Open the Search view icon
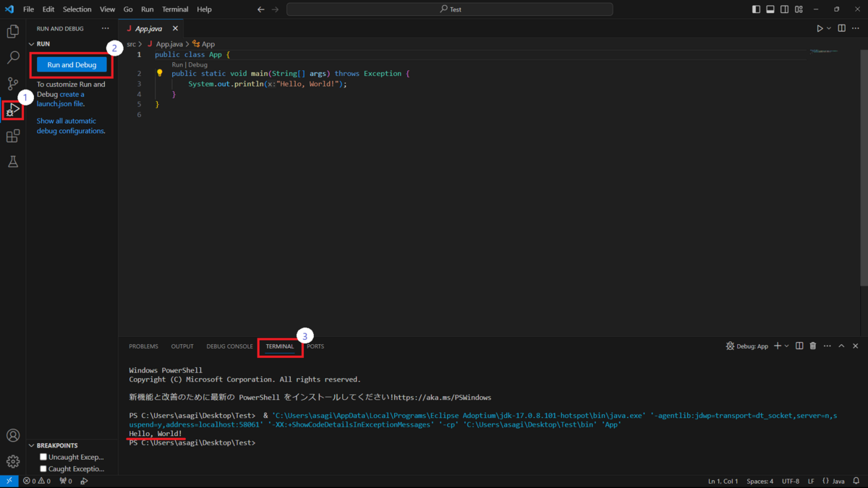The height and width of the screenshot is (488, 868). 12,57
